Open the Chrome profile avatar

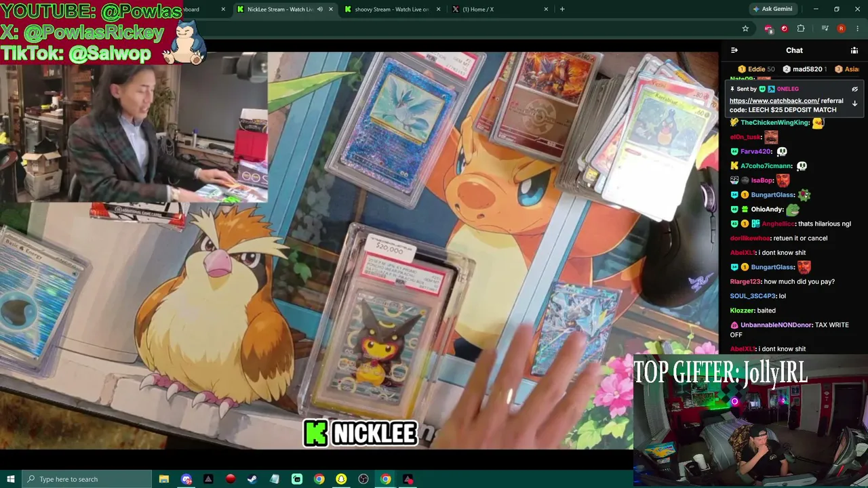[842, 28]
